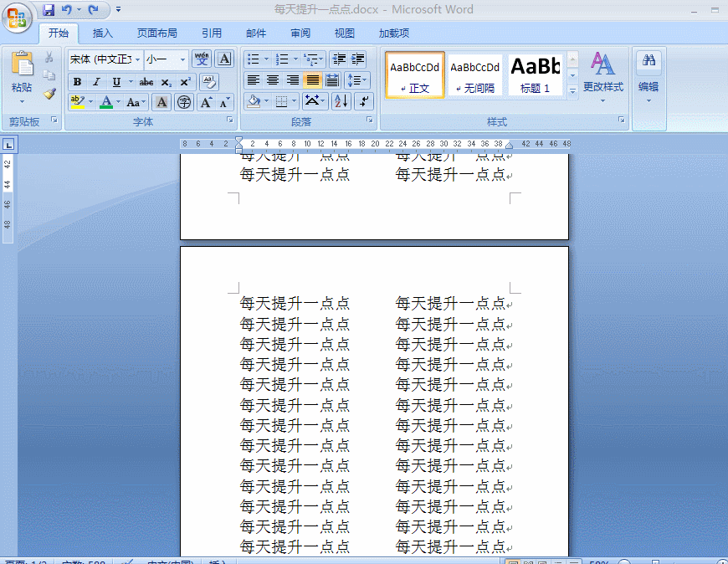The image size is (728, 564).
Task: Apply the green font color
Action: point(106,101)
